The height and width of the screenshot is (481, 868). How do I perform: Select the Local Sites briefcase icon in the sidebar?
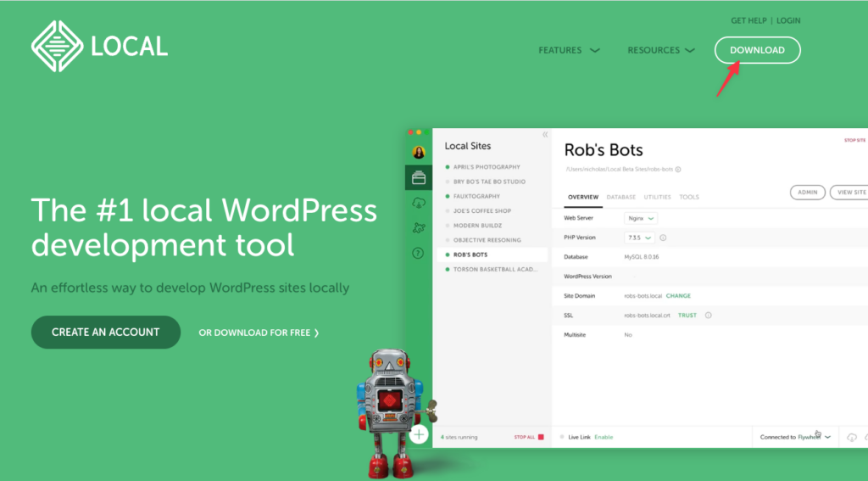(x=419, y=177)
